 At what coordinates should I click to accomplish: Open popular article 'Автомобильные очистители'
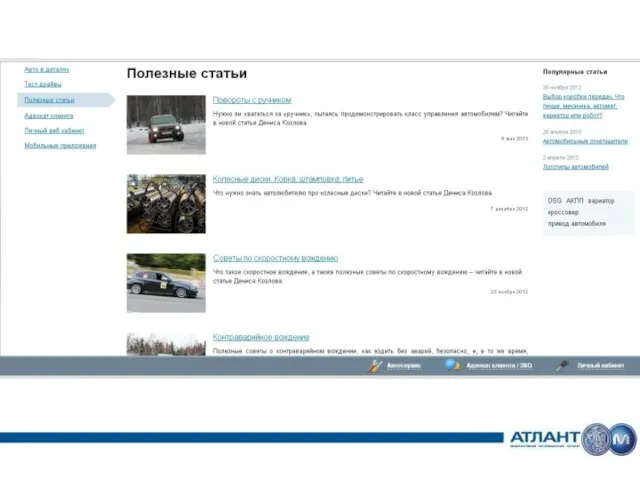coord(585,142)
